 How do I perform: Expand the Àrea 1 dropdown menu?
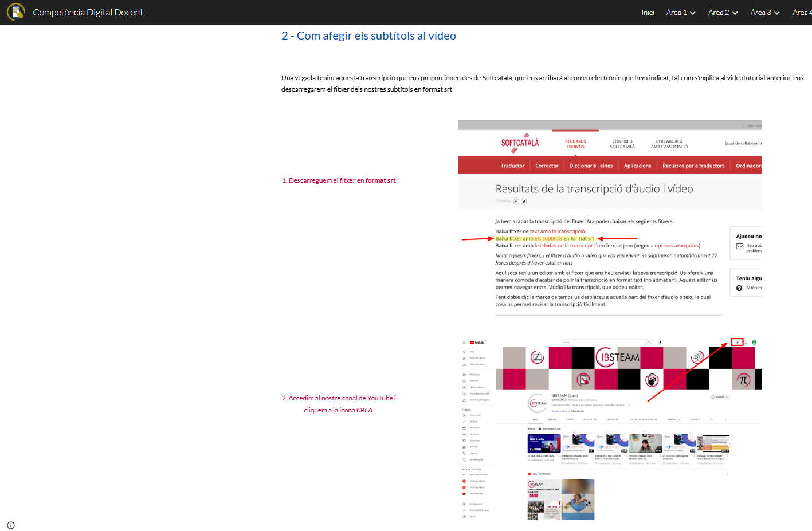pos(681,13)
